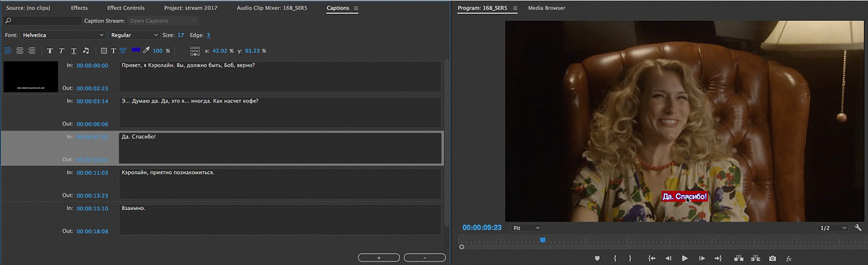Add a caption with the plus button
The height and width of the screenshot is (265, 868).
[x=380, y=257]
